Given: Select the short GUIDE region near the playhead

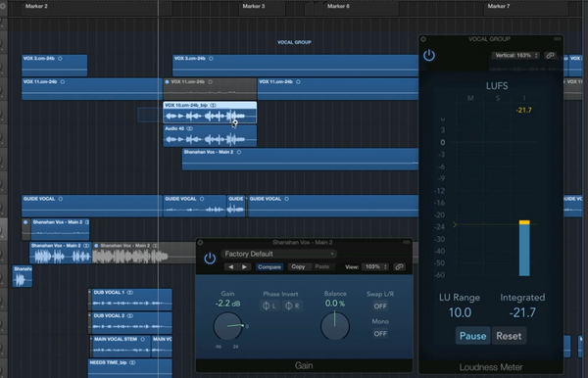Looking at the screenshot, I should coord(236,206).
